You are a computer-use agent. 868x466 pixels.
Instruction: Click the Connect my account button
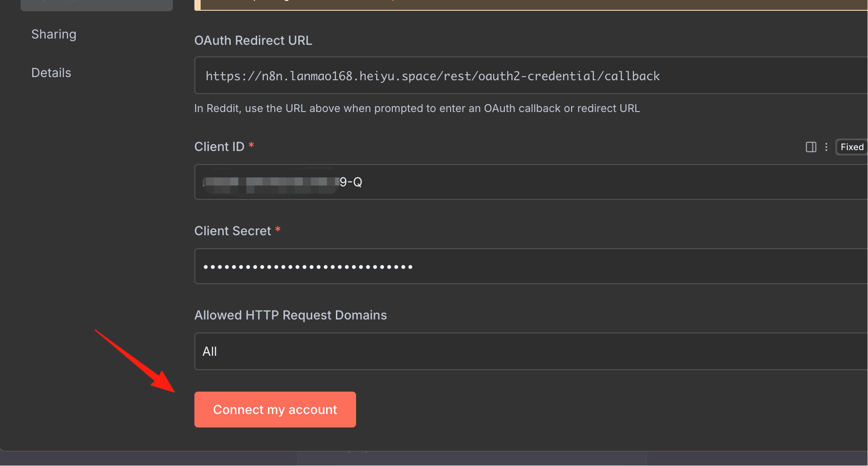click(x=275, y=410)
